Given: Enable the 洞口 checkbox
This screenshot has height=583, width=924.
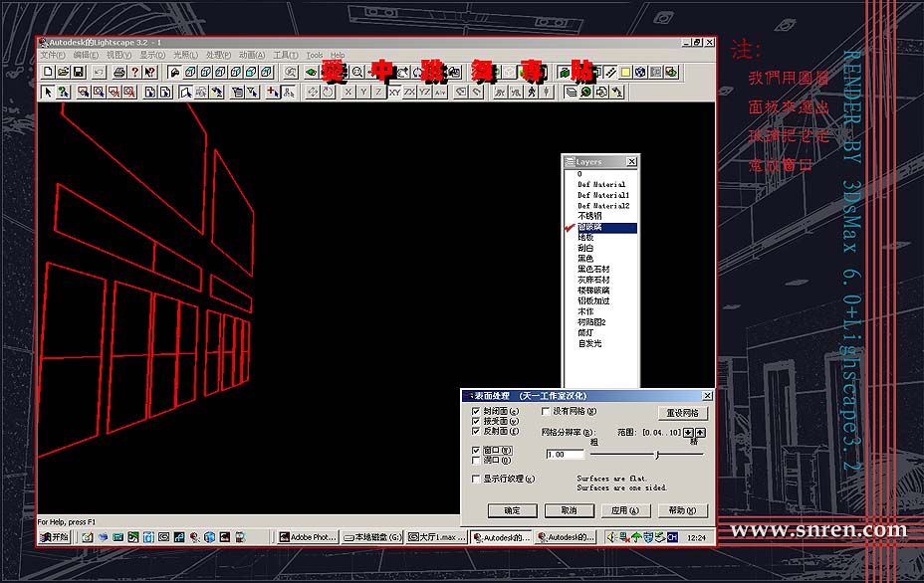Looking at the screenshot, I should (476, 460).
